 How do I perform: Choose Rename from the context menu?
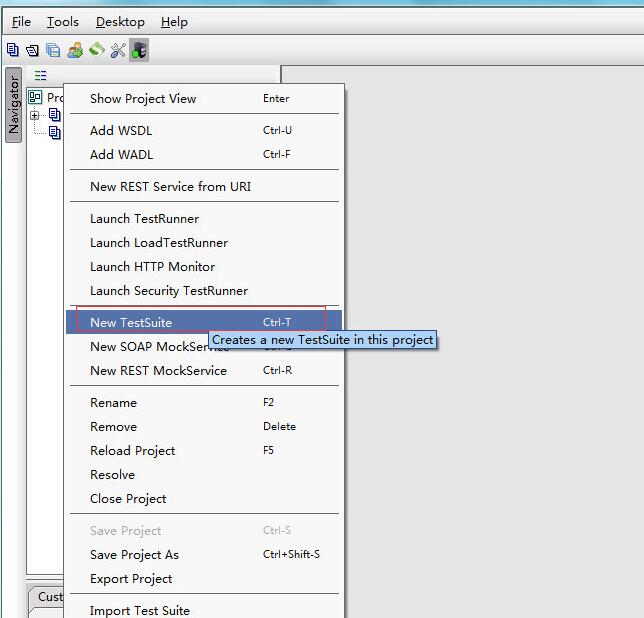pyautogui.click(x=204, y=402)
